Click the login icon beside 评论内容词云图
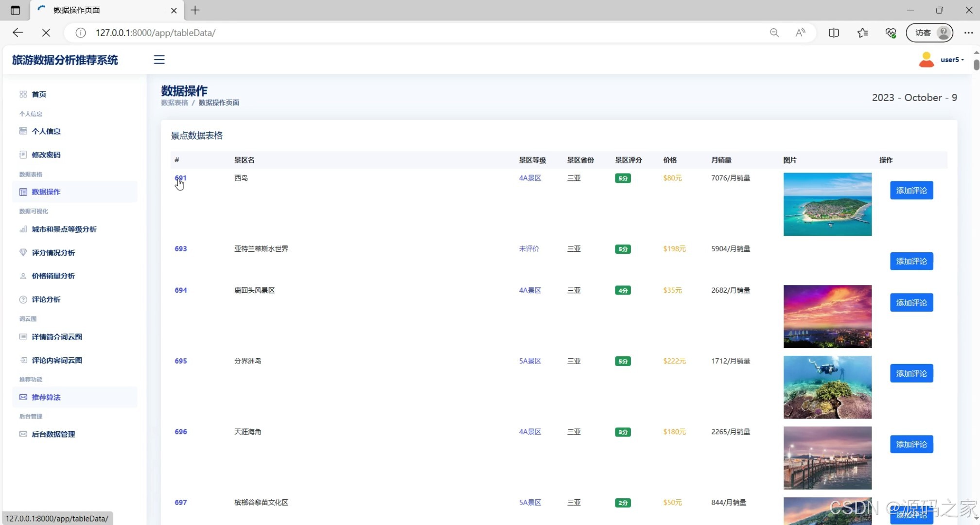This screenshot has height=525, width=980. click(x=23, y=360)
